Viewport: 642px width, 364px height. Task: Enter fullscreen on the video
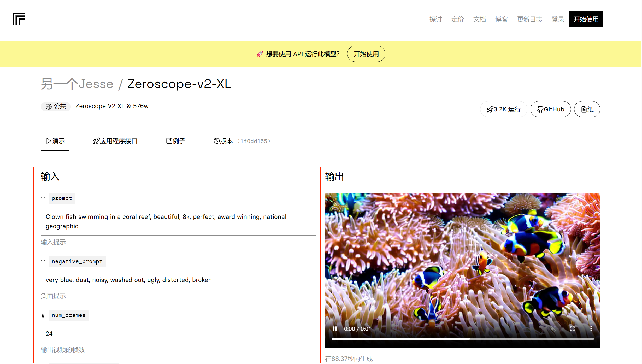point(572,329)
